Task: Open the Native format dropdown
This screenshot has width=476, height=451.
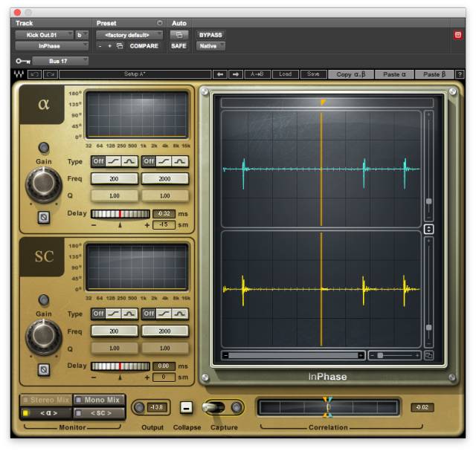Action: (x=210, y=46)
